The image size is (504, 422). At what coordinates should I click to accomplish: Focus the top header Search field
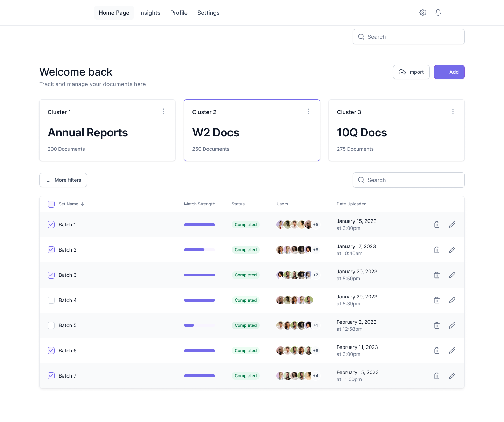click(409, 37)
